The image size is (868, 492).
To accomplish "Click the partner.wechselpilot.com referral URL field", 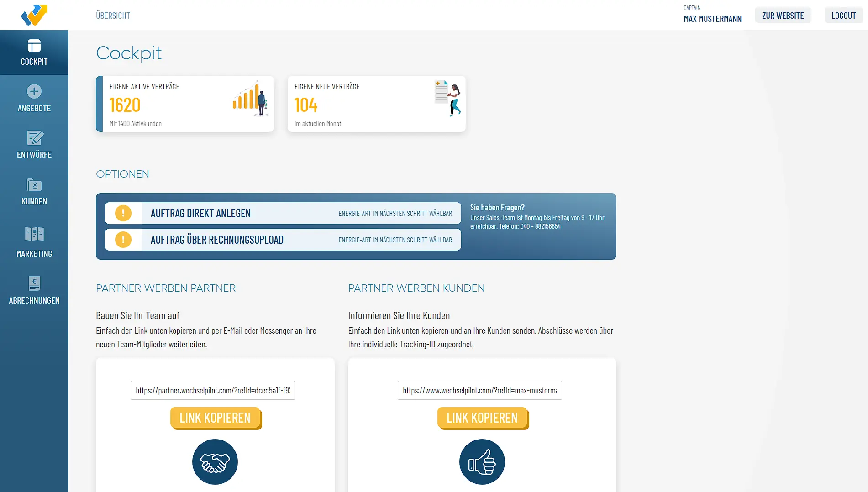I will (x=213, y=390).
